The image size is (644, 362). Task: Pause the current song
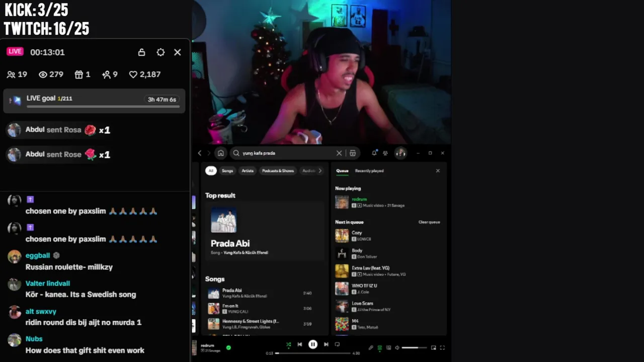pos(313,344)
